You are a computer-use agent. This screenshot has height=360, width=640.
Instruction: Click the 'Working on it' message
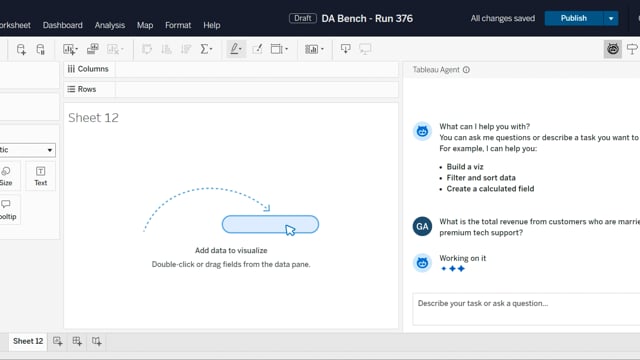pos(462,258)
